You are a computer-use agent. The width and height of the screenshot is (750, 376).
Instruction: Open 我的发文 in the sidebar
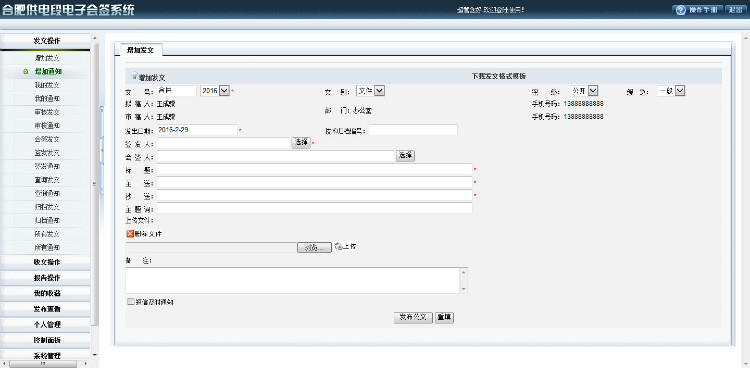tap(47, 85)
